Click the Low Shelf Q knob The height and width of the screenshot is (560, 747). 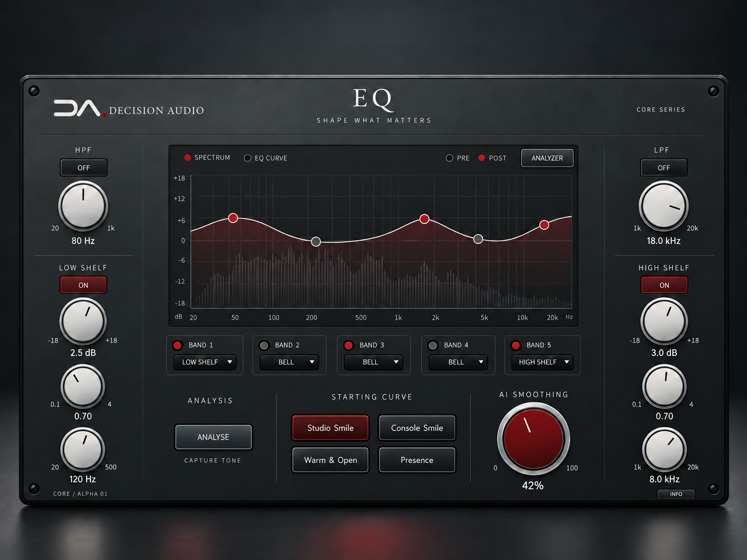pos(83,386)
